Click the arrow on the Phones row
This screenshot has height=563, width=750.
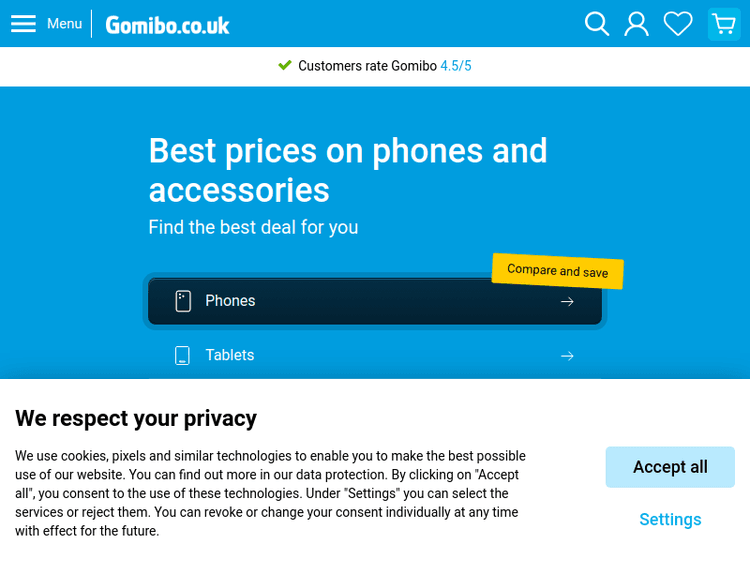pos(567,301)
